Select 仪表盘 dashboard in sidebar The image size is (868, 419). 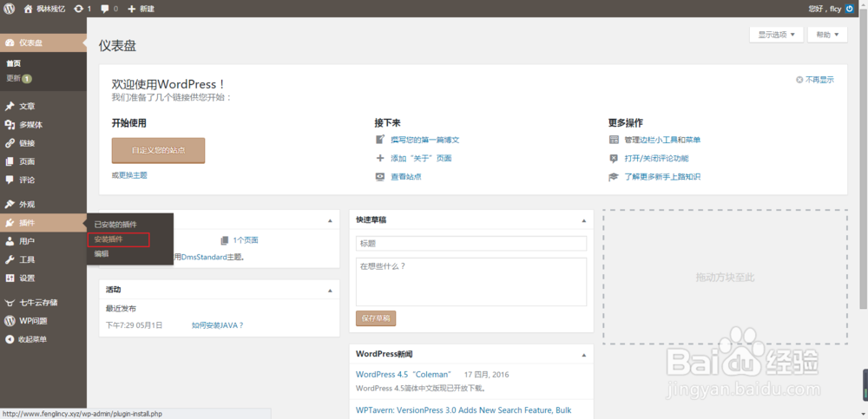click(43, 43)
